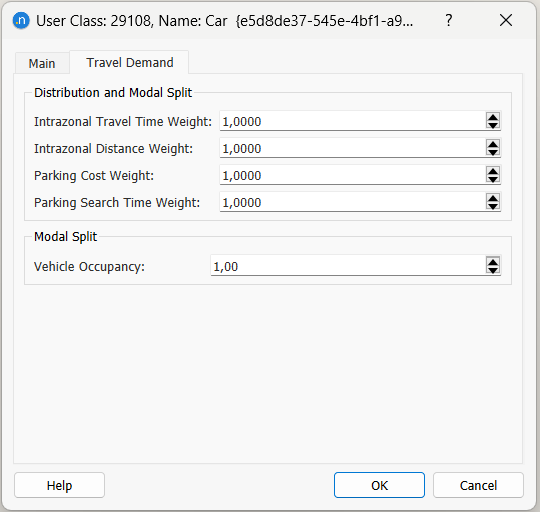This screenshot has height=512, width=540.
Task: Increase Parking Search Time Weight with up arrow
Action: (x=493, y=198)
